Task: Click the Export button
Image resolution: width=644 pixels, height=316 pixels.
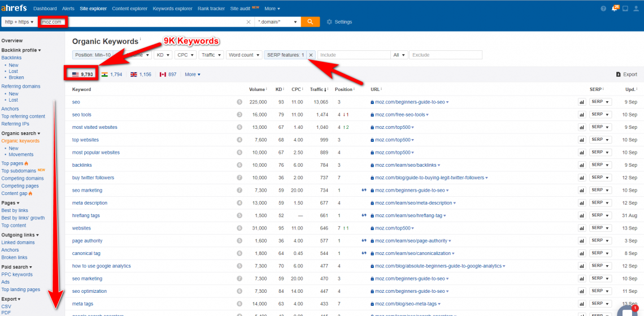Action: [626, 75]
